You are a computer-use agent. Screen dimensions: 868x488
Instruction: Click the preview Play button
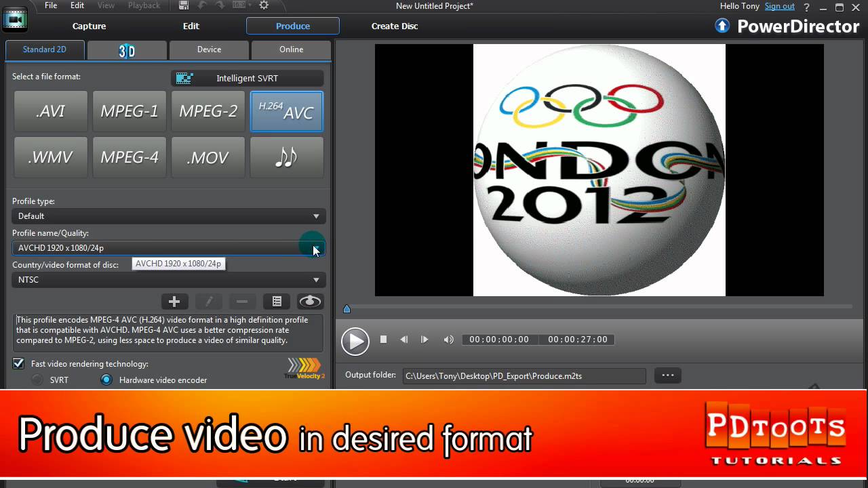[x=355, y=341]
